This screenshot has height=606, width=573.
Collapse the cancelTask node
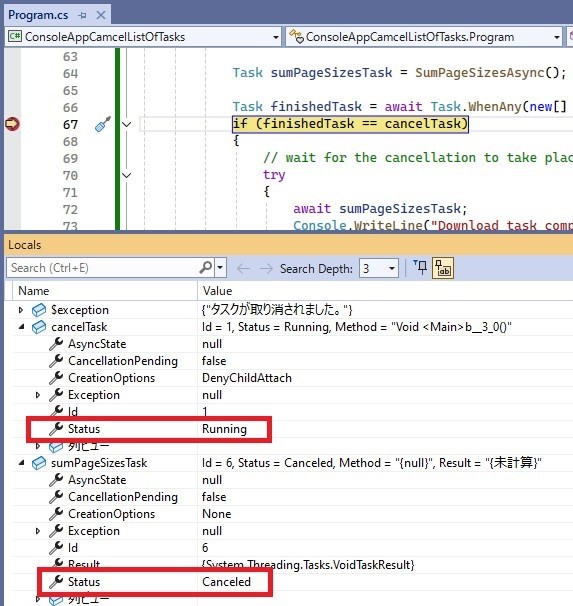(x=21, y=327)
